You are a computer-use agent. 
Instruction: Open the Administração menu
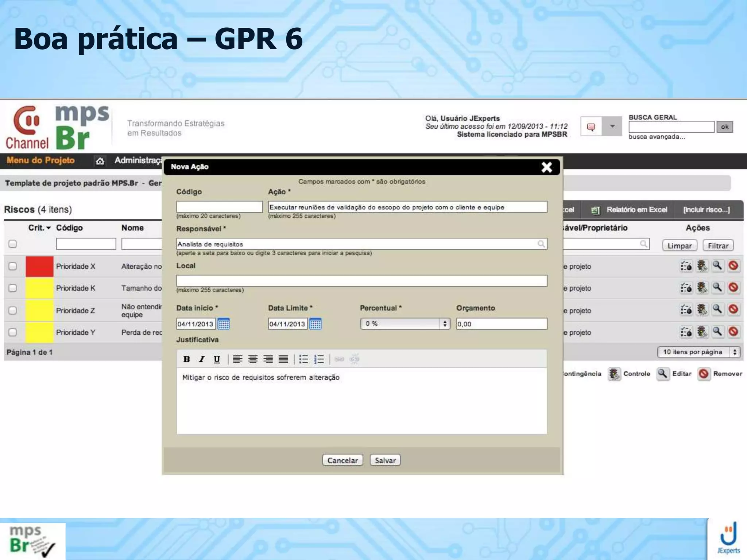[x=138, y=160]
